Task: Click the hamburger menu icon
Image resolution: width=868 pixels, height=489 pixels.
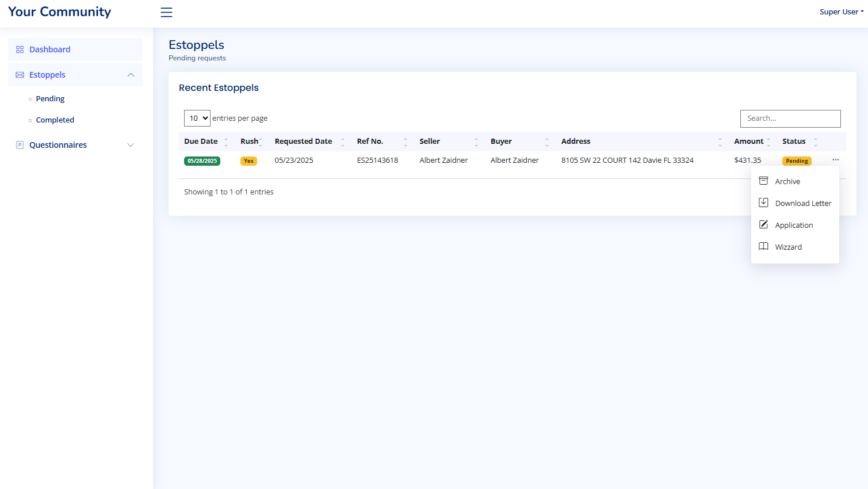Action: coord(166,12)
